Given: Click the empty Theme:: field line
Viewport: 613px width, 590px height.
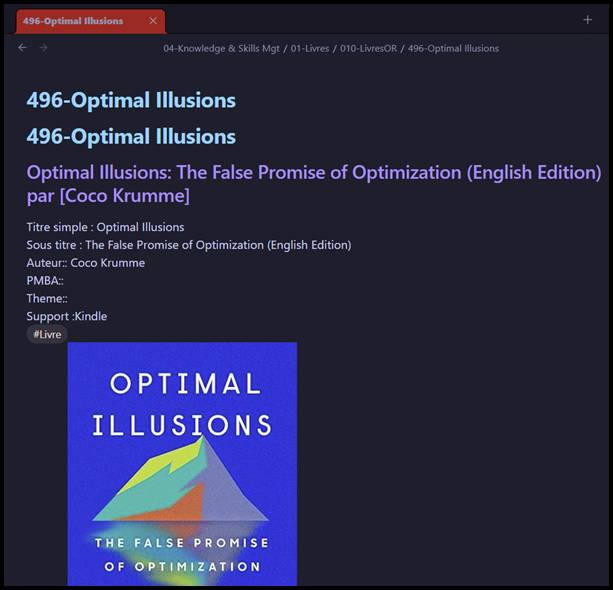Looking at the screenshot, I should (x=47, y=299).
